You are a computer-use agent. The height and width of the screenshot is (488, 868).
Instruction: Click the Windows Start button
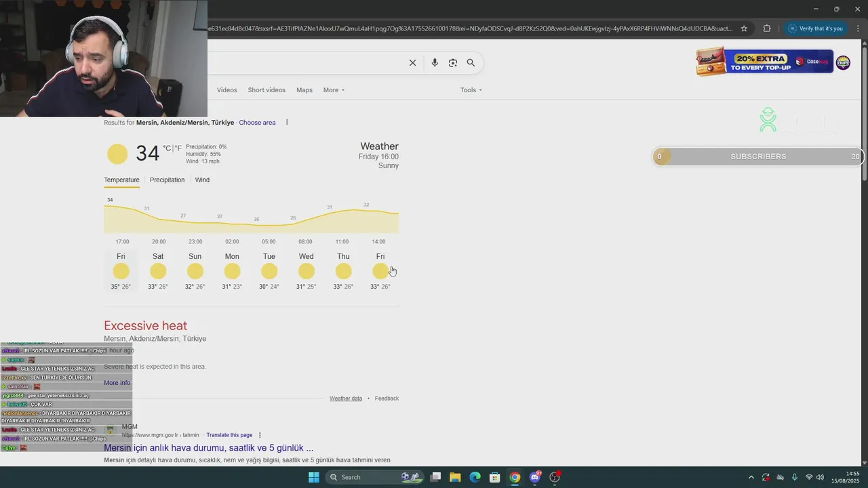pyautogui.click(x=314, y=477)
